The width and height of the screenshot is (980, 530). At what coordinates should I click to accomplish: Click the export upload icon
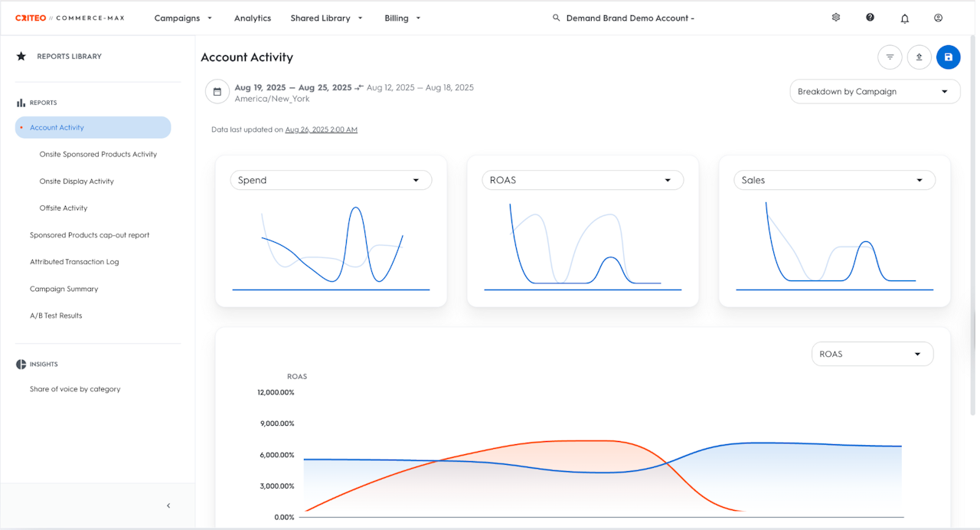(919, 57)
